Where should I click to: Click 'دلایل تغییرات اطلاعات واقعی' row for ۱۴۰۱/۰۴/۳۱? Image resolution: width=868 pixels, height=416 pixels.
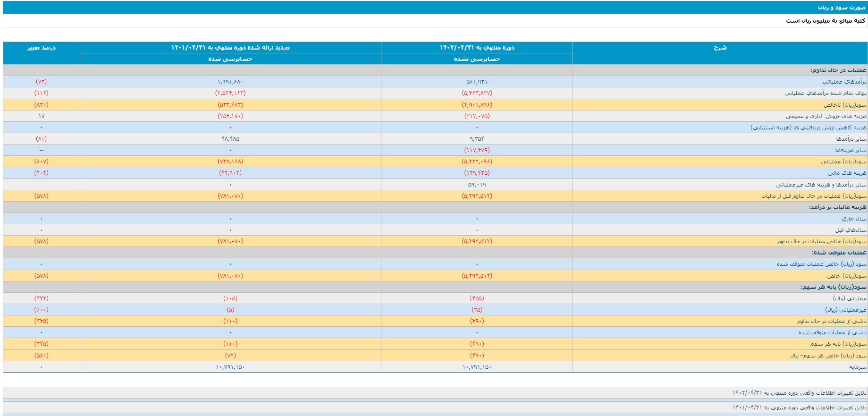pos(799,408)
